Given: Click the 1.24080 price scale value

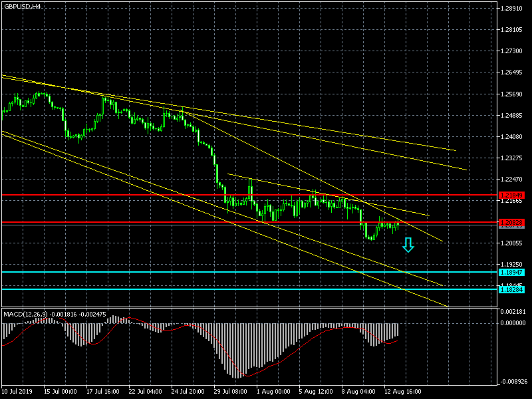Looking at the screenshot, I should click(511, 137).
